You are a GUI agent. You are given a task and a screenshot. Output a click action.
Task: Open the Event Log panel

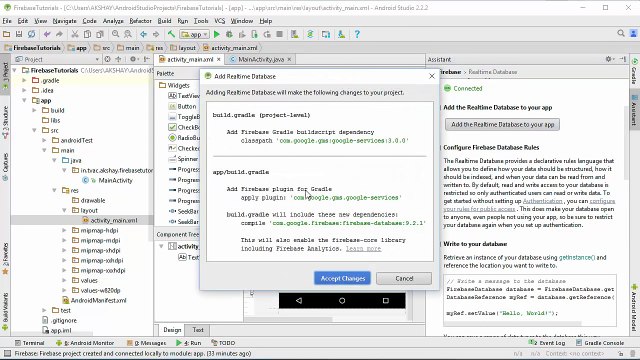547,343
